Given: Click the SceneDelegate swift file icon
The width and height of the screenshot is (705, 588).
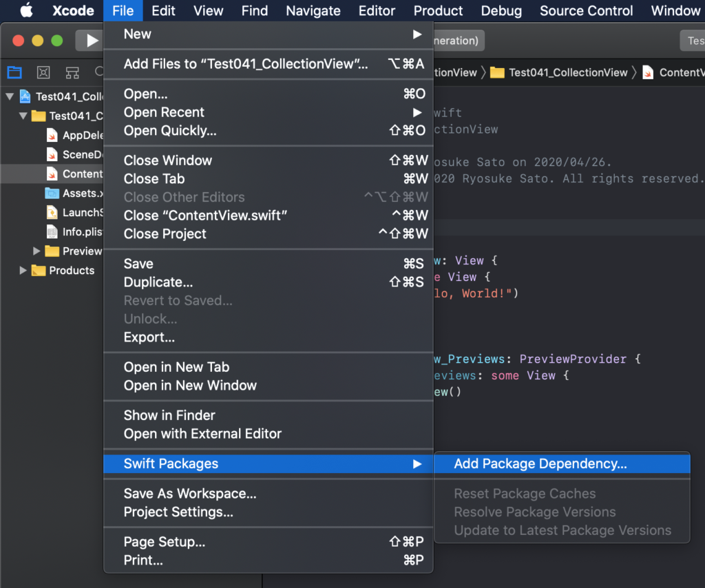Looking at the screenshot, I should tap(52, 154).
